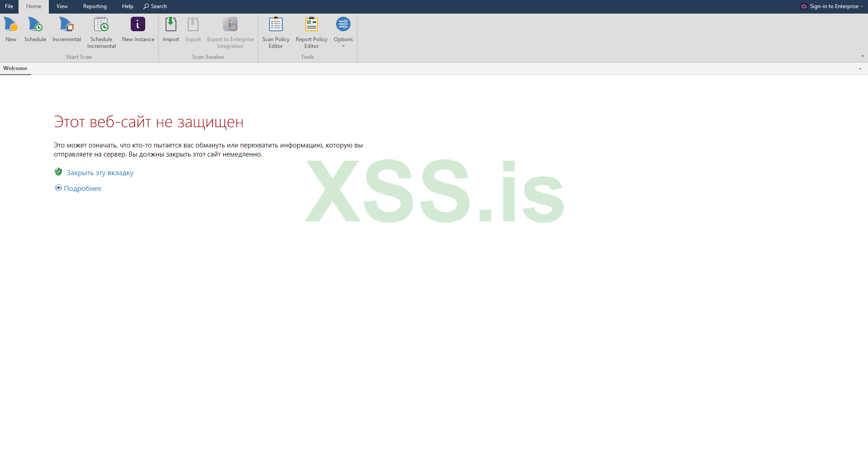Switch to the Reporting tab
Viewport: 868px width, 461px height.
tap(95, 6)
